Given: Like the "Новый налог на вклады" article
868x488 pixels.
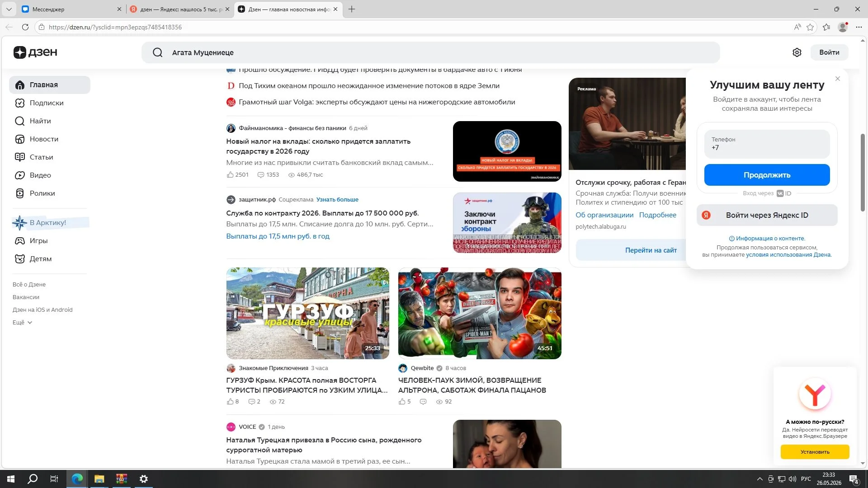Looking at the screenshot, I should [237, 175].
